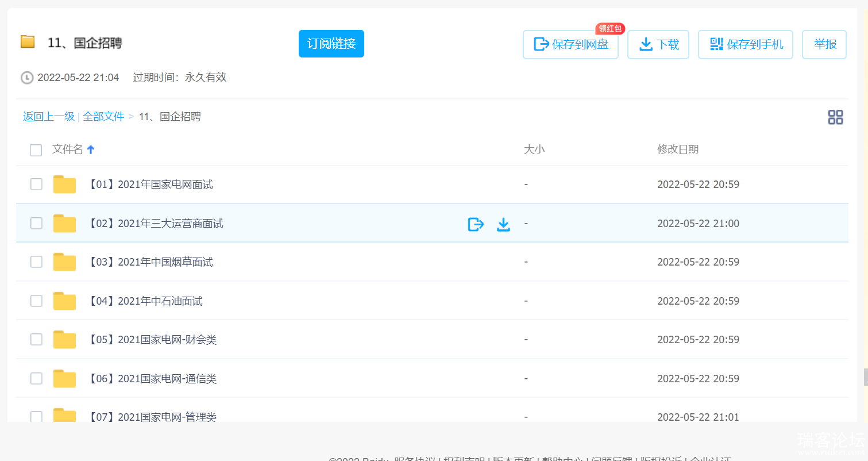This screenshot has width=868, height=461.
Task: Click the clock icon beside share date
Action: (27, 78)
